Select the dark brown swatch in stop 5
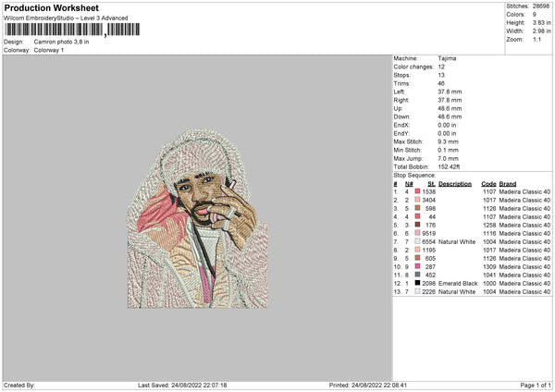This screenshot has height=392, width=555. coord(417,225)
